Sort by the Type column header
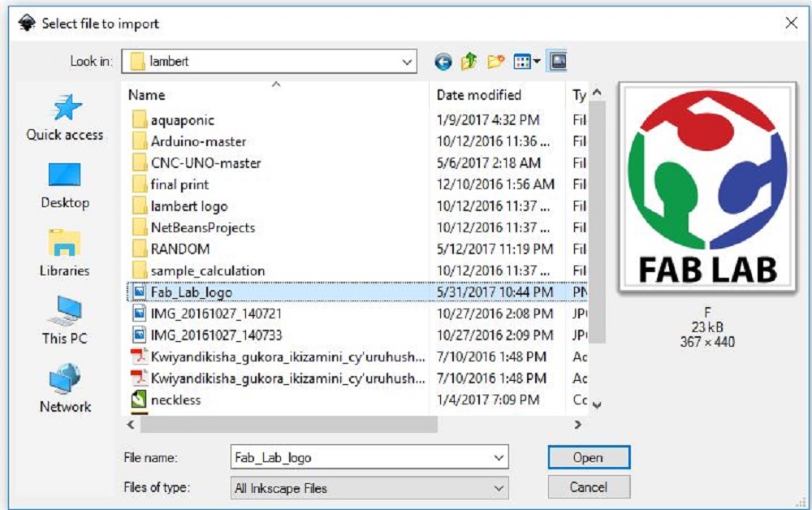 pos(579,95)
